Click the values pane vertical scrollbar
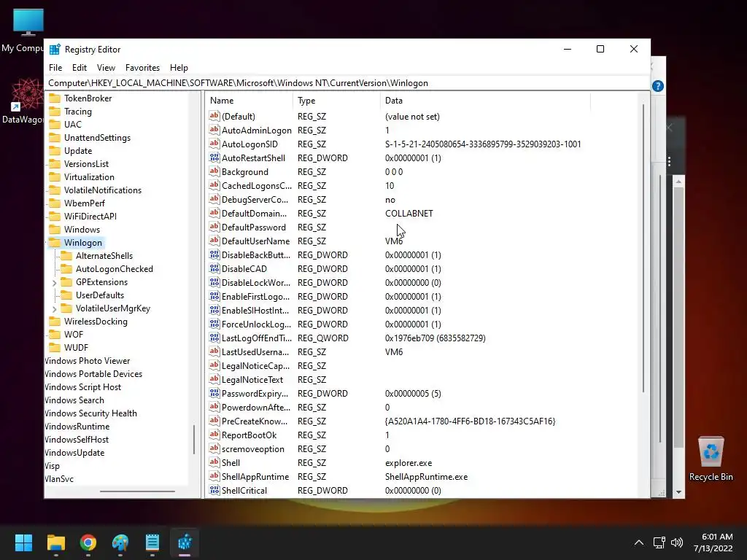747x560 pixels. tap(643, 248)
